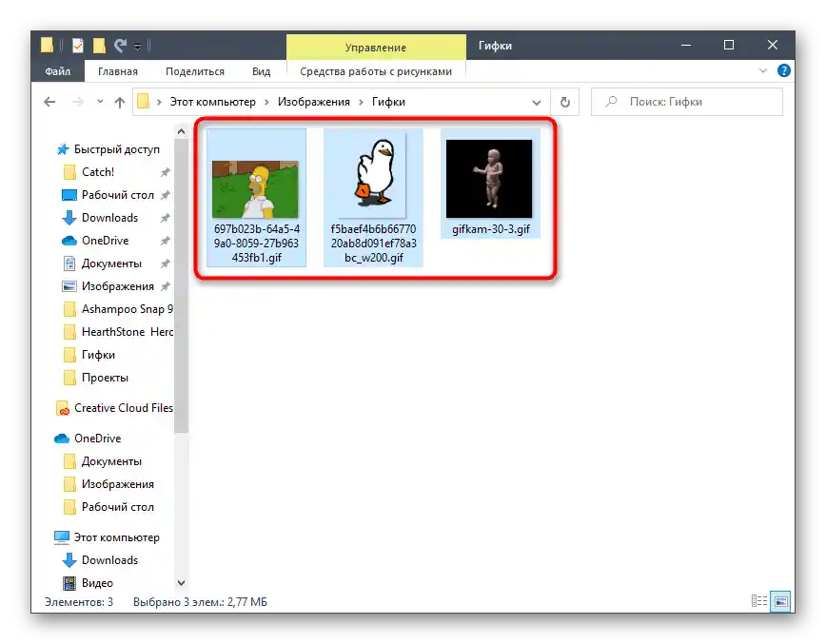826x644 pixels.
Task: Click file name 697b023b-64a5-4...453fb1.gif
Action: coord(257,244)
